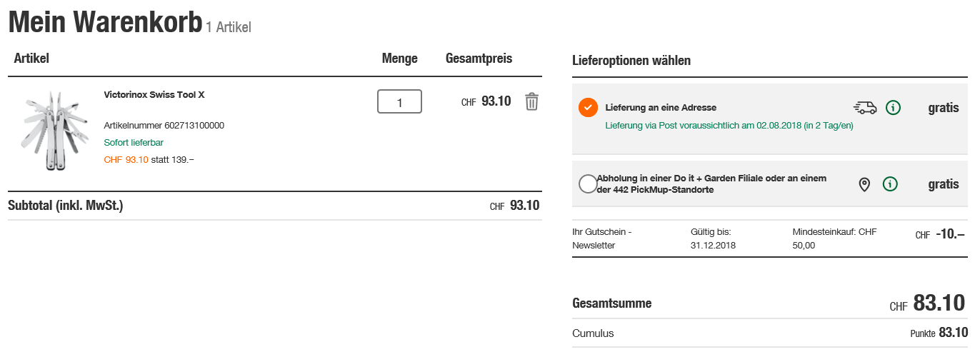This screenshot has width=980, height=352.
Task: Choose the Do it + Garden pickup radio option
Action: point(588,184)
